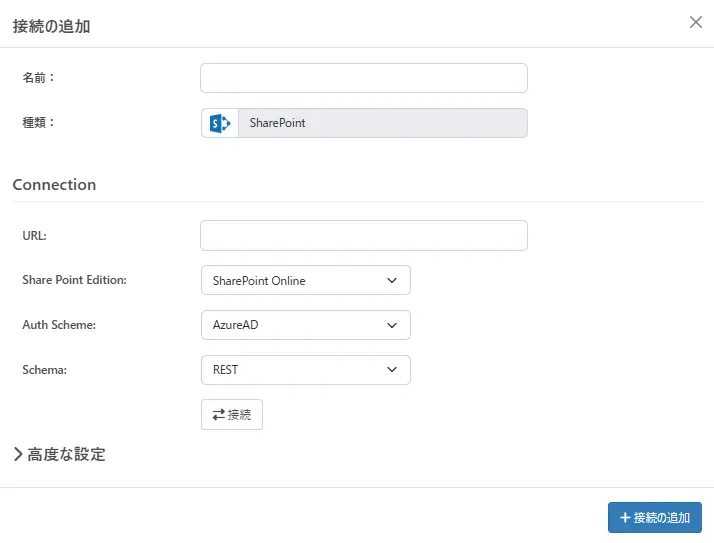714x543 pixels.
Task: Close the 接続の追加 dialog
Action: pos(696,22)
